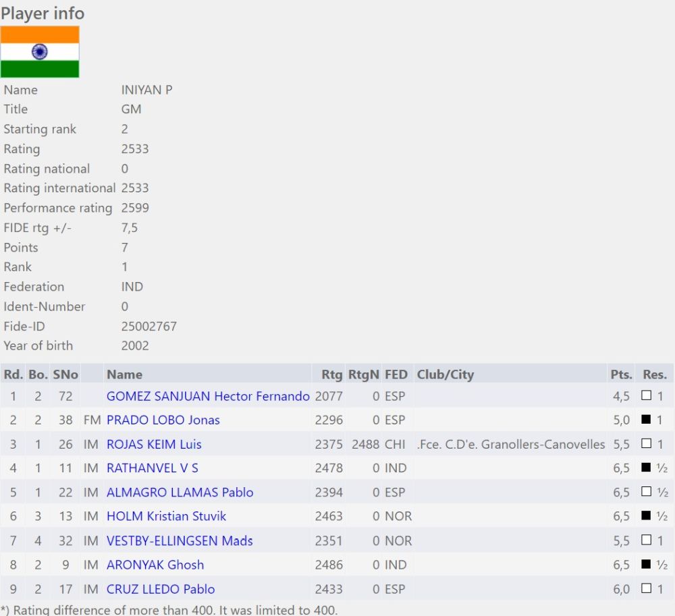
Task: Click black piece icon in round 4 result
Action: [x=646, y=468]
